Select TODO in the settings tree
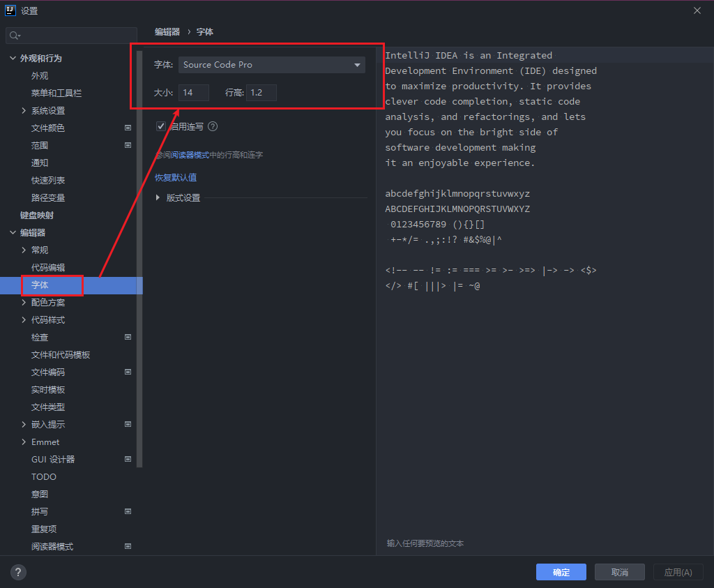 click(x=44, y=477)
